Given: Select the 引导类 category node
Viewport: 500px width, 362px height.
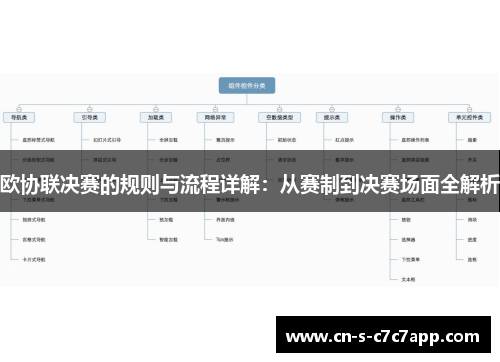Looking at the screenshot, I should [x=90, y=117].
